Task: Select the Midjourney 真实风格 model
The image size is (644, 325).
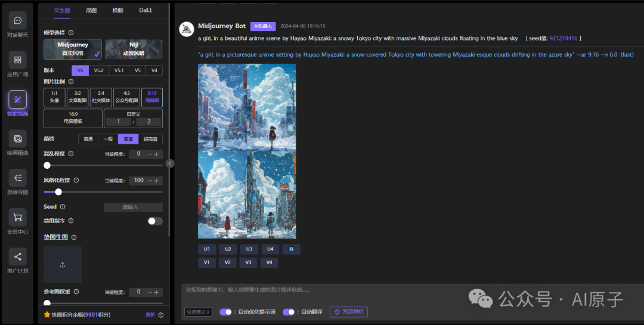Action: click(x=73, y=49)
